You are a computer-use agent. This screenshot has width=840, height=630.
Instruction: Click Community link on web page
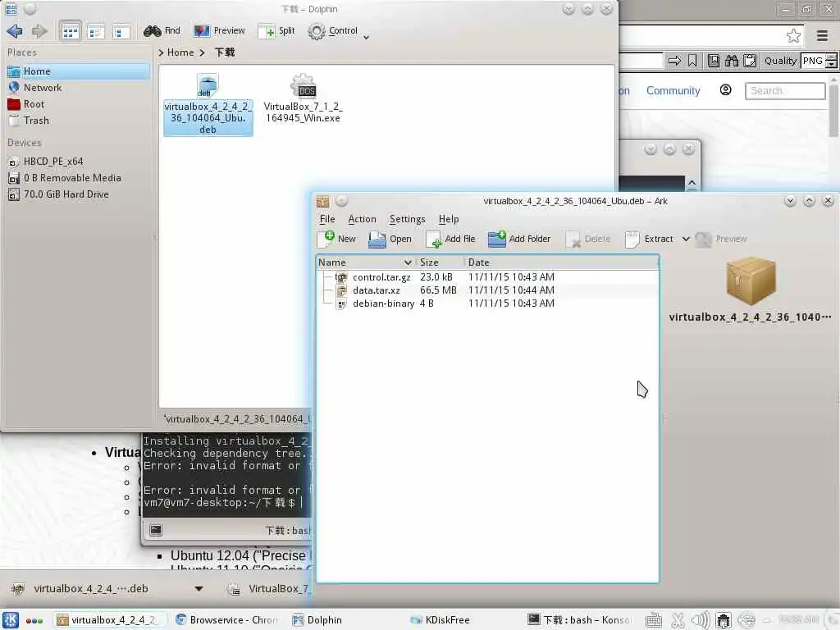point(673,91)
